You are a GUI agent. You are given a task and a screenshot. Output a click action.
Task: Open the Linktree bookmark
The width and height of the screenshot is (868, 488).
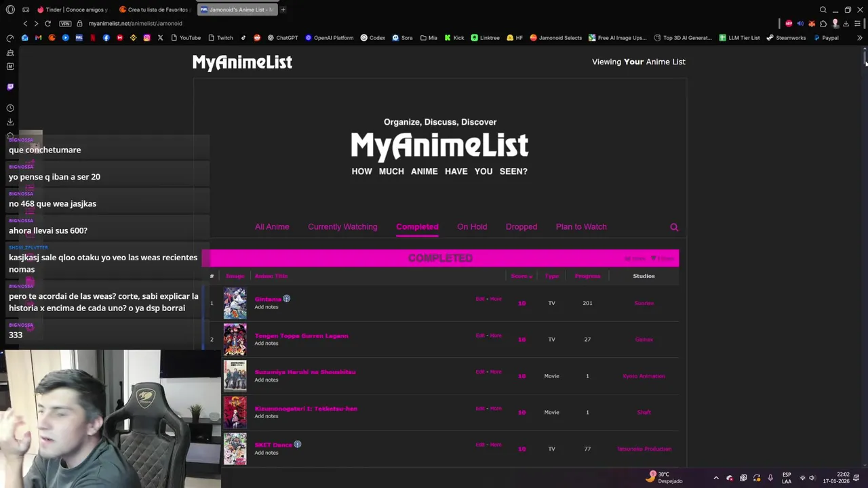pos(485,38)
